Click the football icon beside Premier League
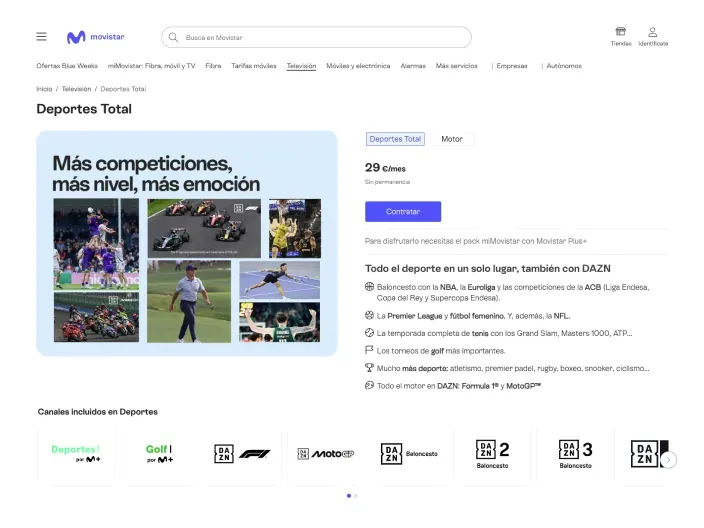This screenshot has height=528, width=704. coord(370,315)
